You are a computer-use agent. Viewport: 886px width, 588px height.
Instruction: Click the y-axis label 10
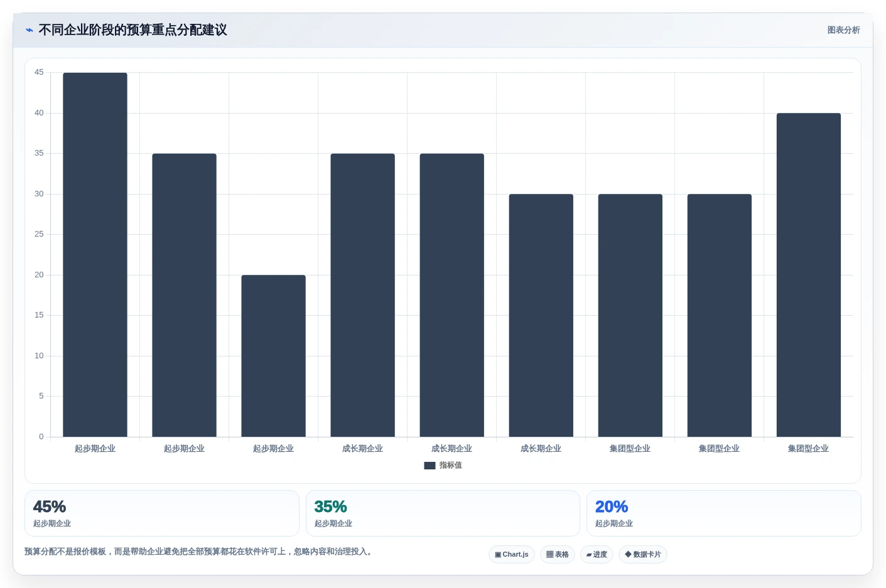(39, 356)
